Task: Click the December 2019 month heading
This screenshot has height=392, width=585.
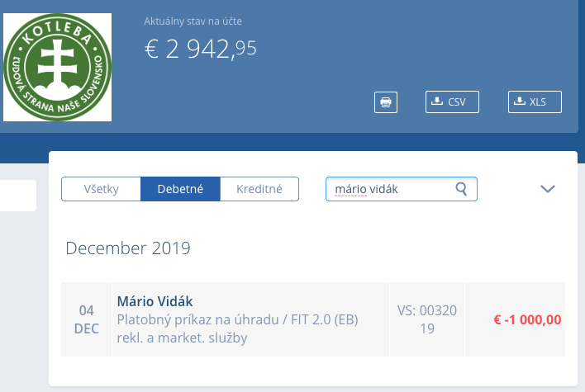Action: pyautogui.click(x=128, y=248)
